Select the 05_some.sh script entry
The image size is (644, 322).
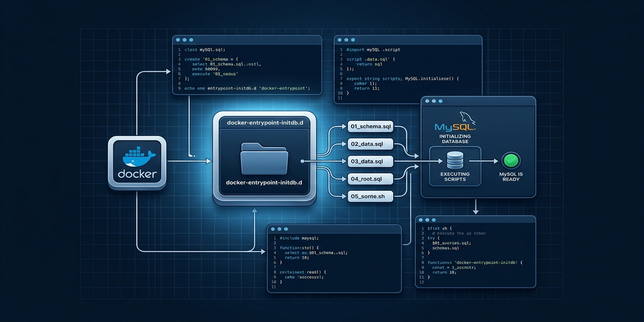click(x=370, y=197)
